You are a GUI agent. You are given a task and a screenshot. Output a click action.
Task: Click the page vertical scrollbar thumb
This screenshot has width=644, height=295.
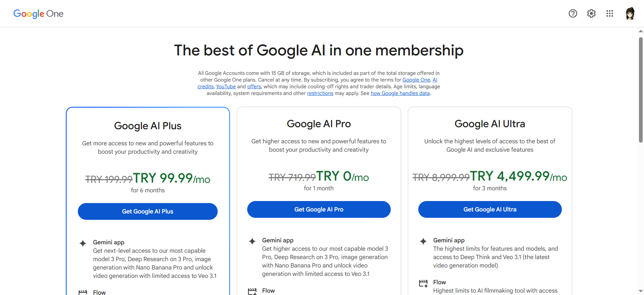pos(641,90)
